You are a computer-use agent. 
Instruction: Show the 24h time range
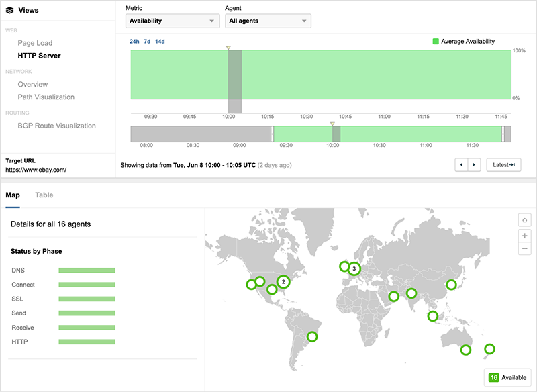click(x=134, y=42)
